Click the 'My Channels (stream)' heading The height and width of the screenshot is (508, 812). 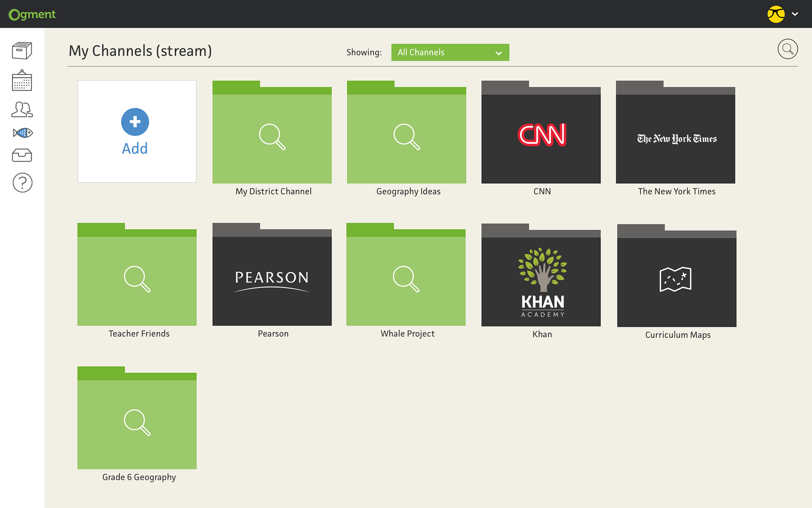pos(140,51)
